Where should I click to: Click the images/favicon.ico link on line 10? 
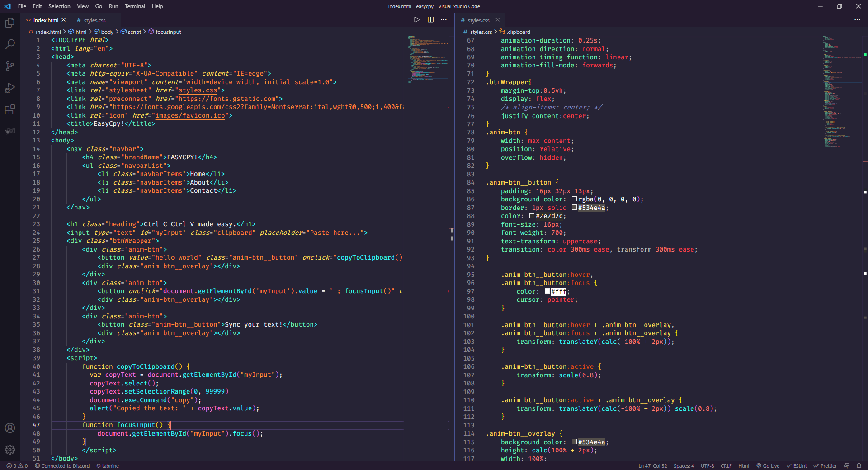coord(190,116)
